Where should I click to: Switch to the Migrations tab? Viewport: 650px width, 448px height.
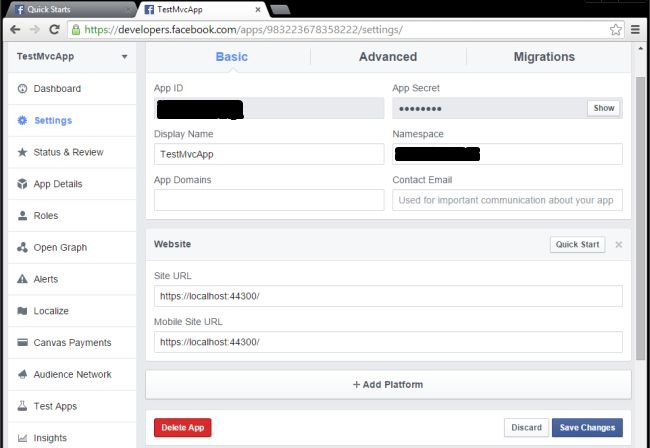tap(544, 57)
